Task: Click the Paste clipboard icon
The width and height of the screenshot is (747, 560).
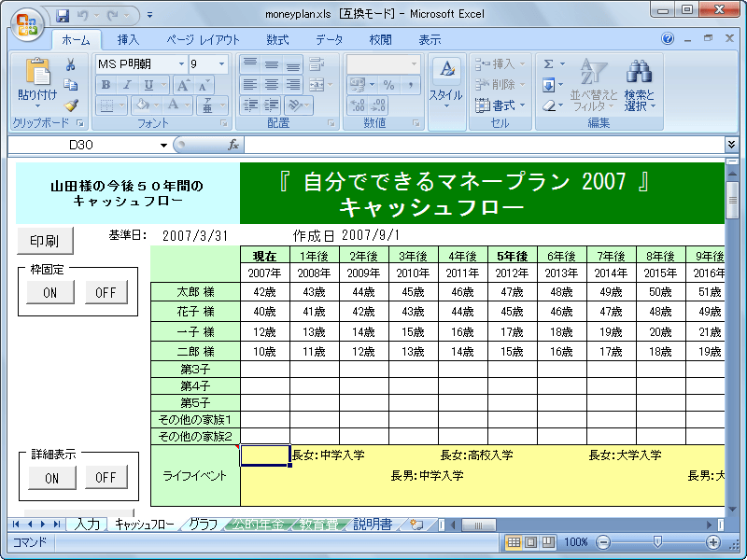Action: [x=37, y=72]
